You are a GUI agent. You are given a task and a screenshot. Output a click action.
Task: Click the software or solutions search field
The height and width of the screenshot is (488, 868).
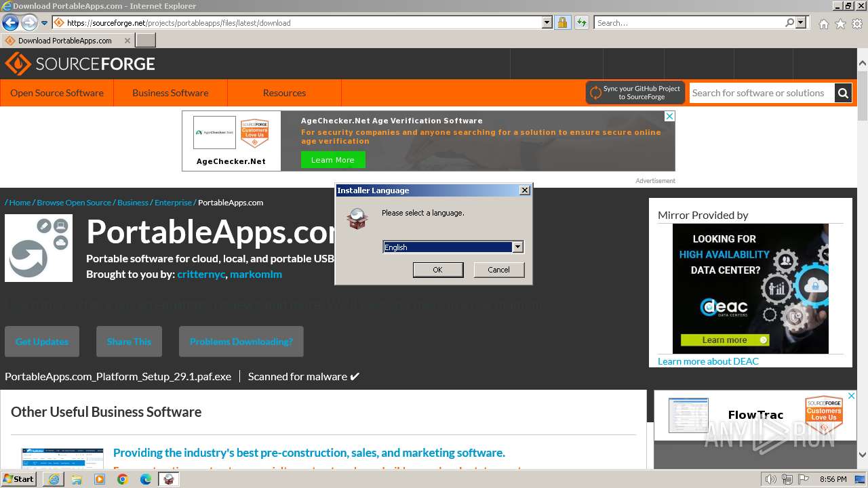tap(762, 93)
